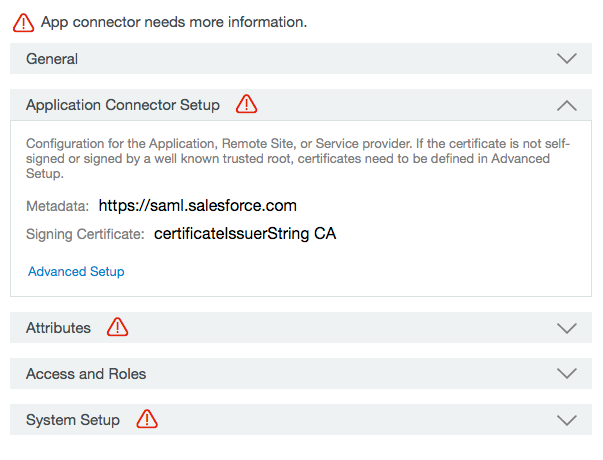This screenshot has width=603, height=460.
Task: Click the configuration description paragraph
Action: [x=298, y=158]
